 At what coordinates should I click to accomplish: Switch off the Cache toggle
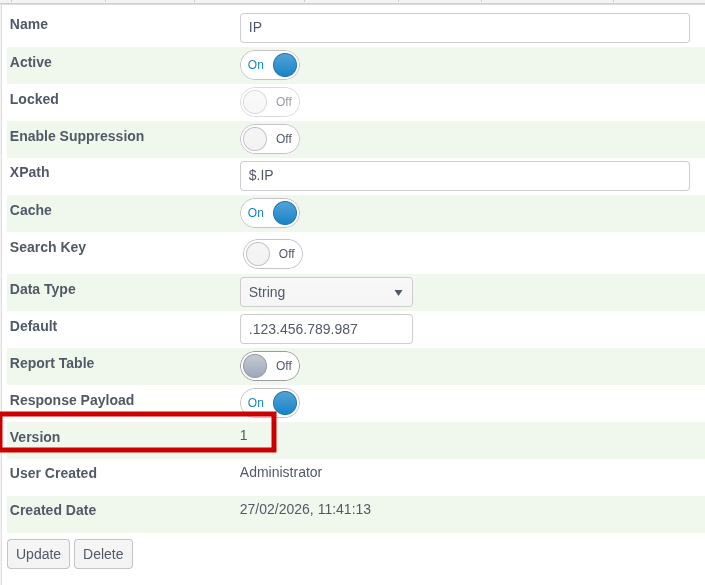pyautogui.click(x=270, y=213)
